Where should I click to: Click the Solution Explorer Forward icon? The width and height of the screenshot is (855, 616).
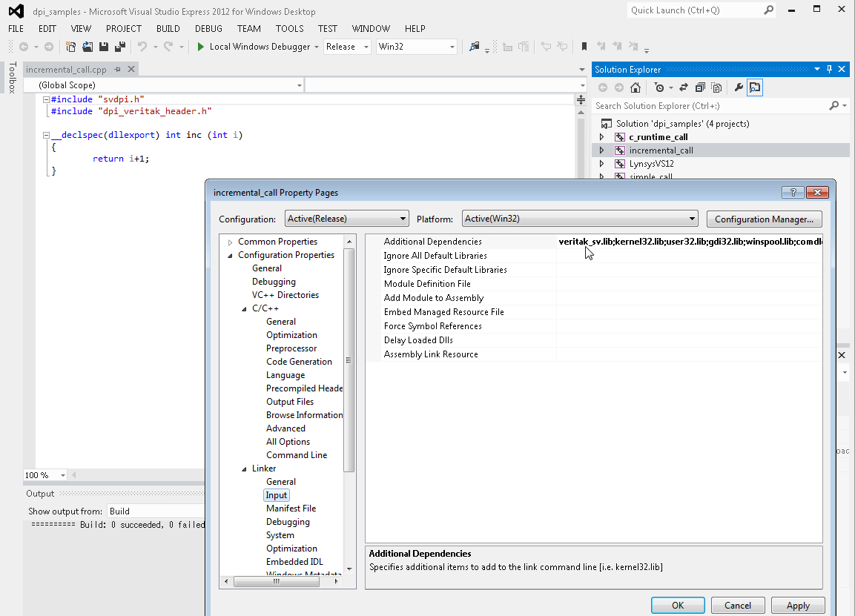tap(619, 87)
